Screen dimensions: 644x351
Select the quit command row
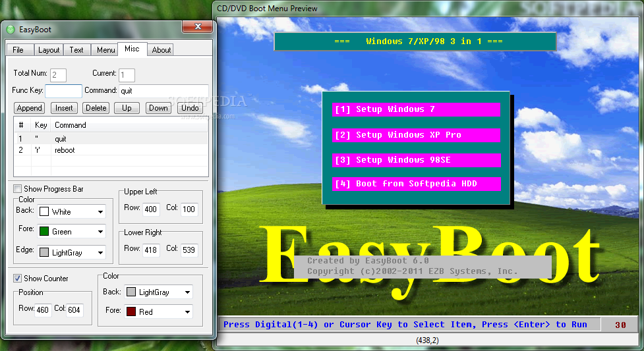point(111,139)
